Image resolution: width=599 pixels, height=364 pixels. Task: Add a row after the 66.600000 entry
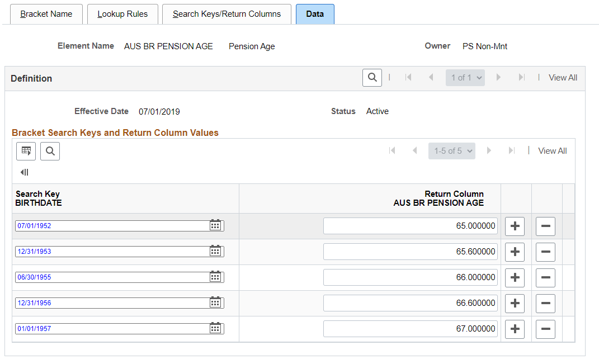pyautogui.click(x=515, y=303)
